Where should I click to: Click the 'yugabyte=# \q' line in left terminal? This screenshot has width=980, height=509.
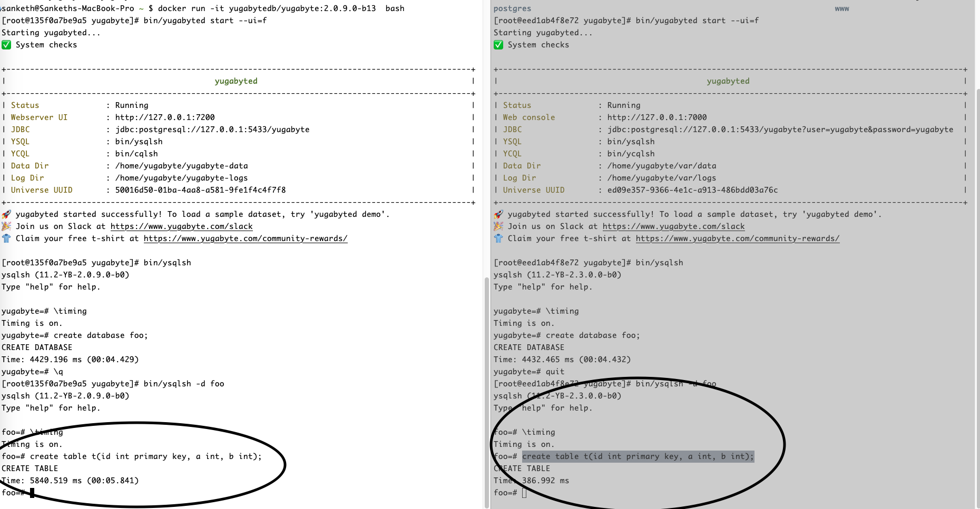(x=32, y=372)
